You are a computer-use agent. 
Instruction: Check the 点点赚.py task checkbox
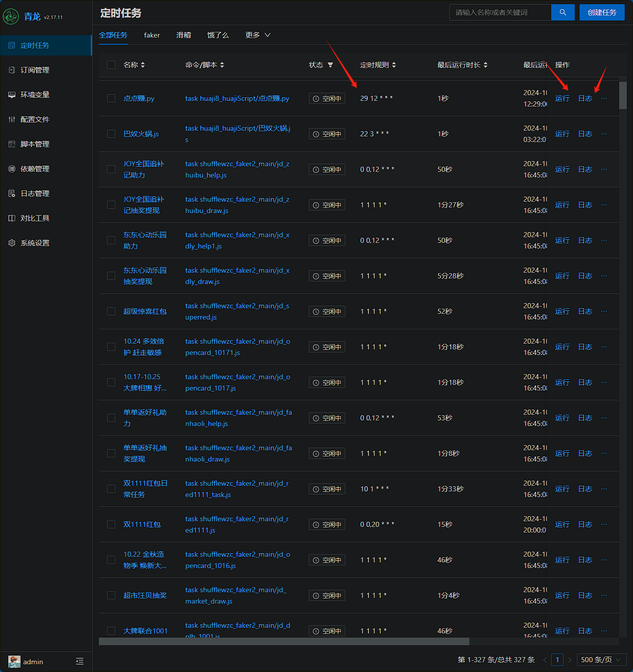(111, 98)
